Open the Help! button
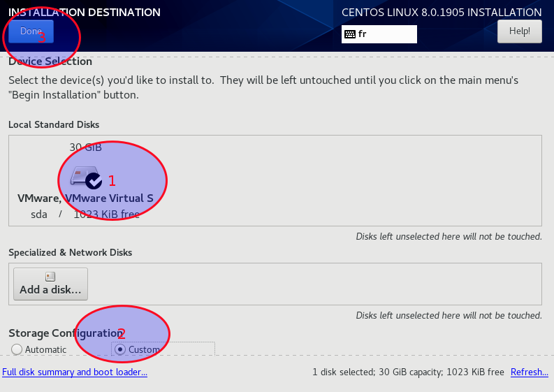This screenshot has height=392, width=554. 519,31
